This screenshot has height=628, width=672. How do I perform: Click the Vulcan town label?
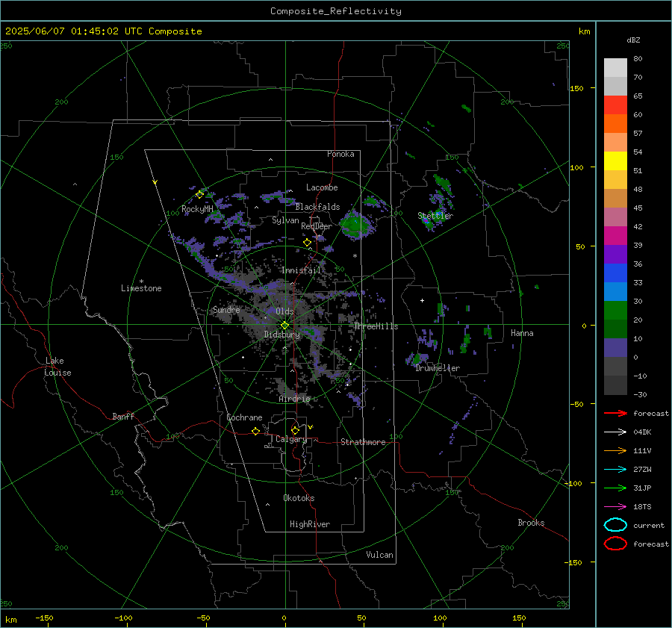click(x=379, y=555)
